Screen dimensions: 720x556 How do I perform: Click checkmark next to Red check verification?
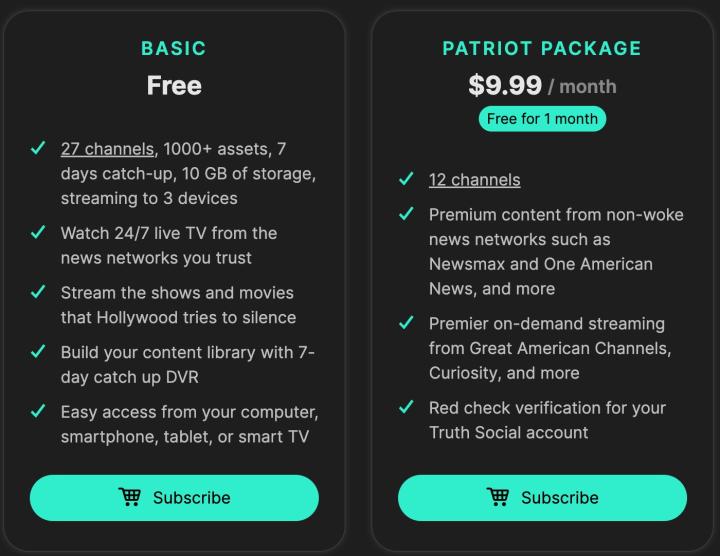pyautogui.click(x=406, y=407)
